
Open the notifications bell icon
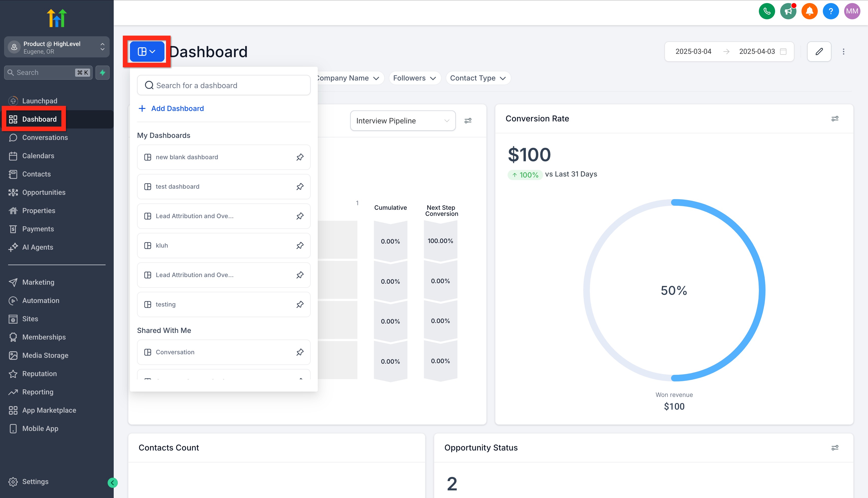click(809, 12)
